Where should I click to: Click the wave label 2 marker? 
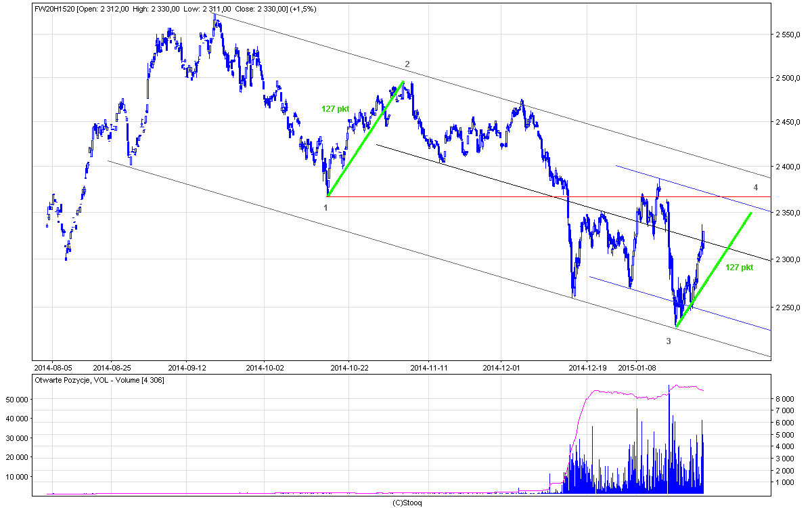coord(407,64)
